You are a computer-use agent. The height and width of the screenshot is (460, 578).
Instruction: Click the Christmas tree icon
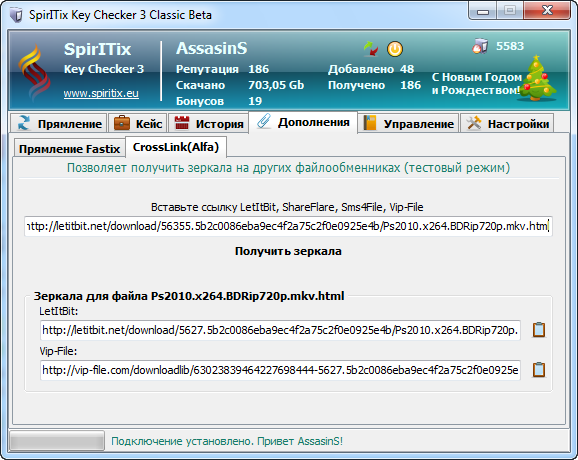[x=538, y=78]
